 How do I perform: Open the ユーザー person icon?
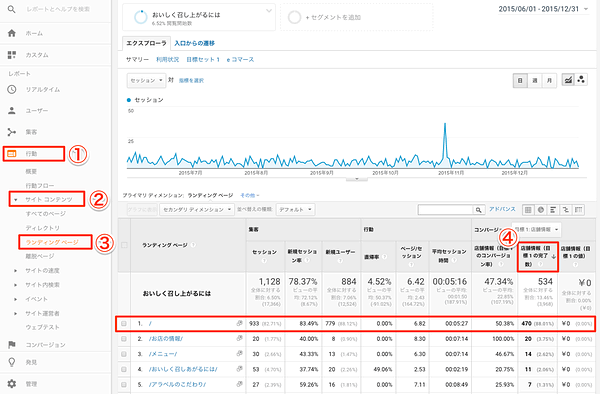point(12,111)
